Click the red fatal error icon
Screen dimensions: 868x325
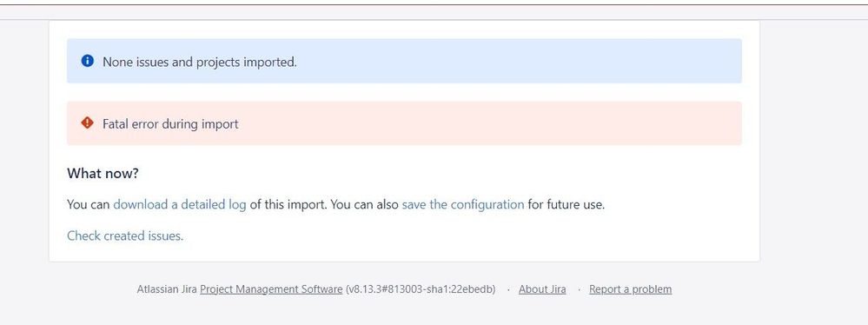click(87, 123)
